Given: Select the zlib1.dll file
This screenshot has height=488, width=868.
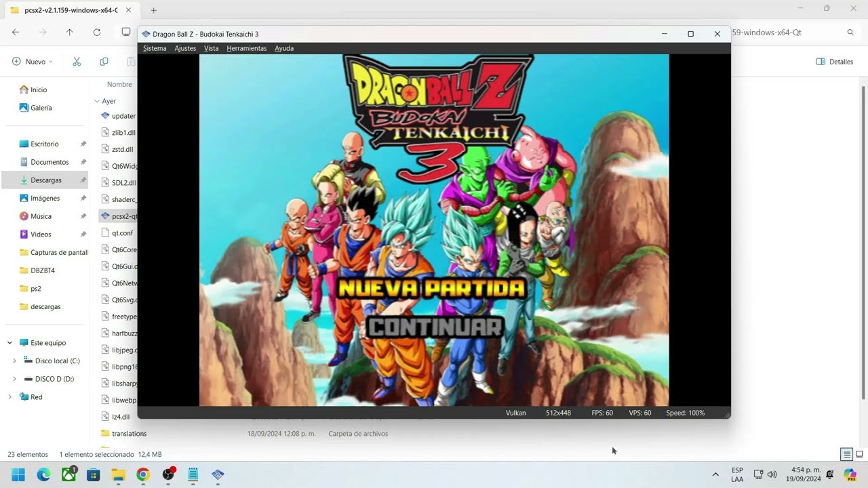Looking at the screenshot, I should [118, 133].
